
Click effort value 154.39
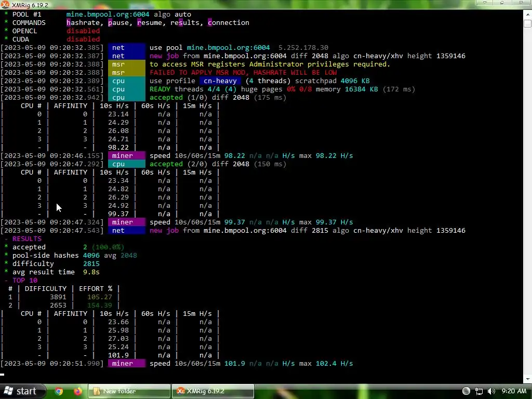(99, 305)
